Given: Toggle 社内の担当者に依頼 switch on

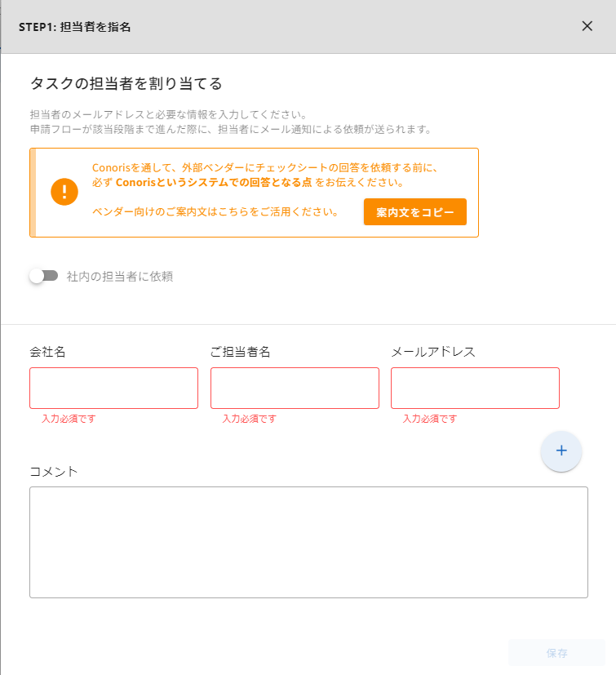Looking at the screenshot, I should pyautogui.click(x=43, y=276).
